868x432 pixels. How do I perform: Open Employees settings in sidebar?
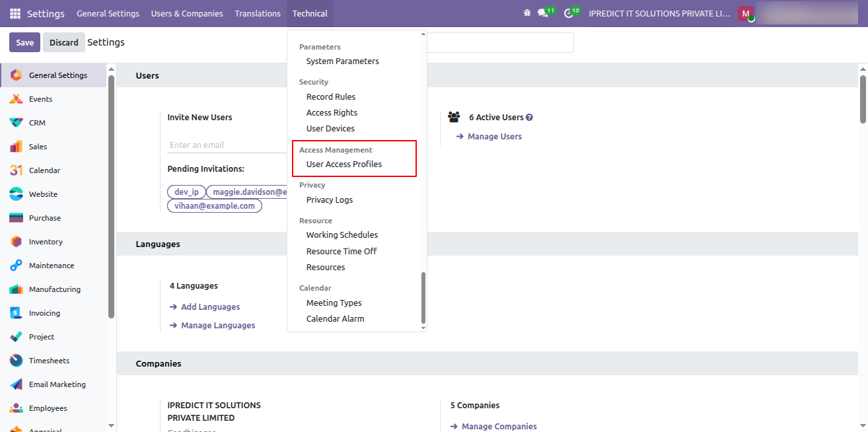[x=53, y=408]
